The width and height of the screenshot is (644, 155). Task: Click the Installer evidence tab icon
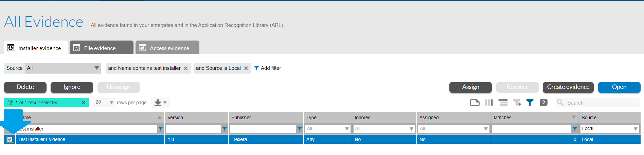pyautogui.click(x=11, y=48)
